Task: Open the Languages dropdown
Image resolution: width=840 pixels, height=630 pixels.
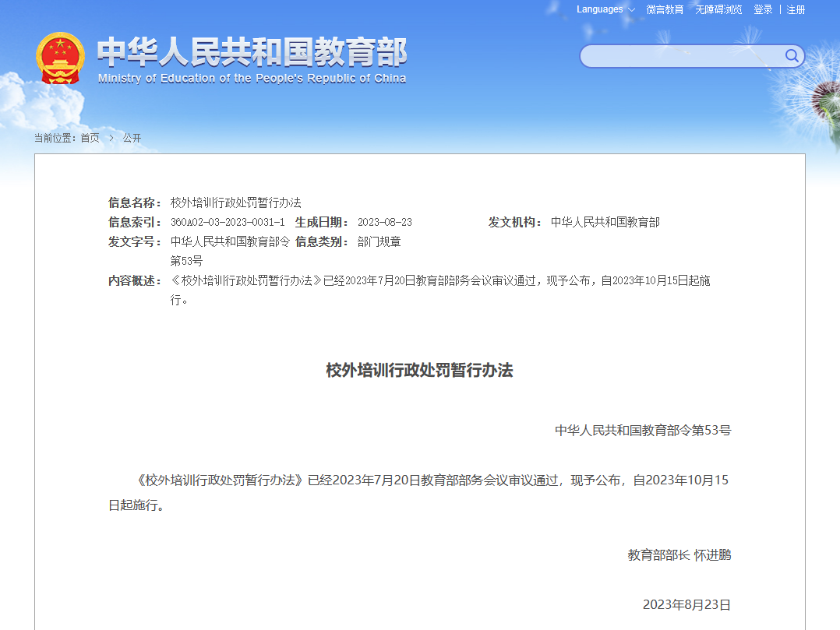Action: coord(605,9)
